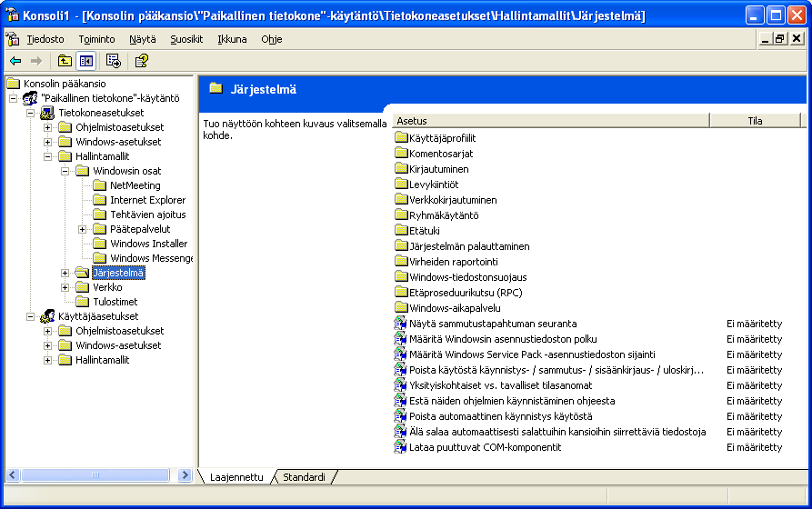Open the Tiedosto menu
The image size is (812, 509).
click(45, 39)
